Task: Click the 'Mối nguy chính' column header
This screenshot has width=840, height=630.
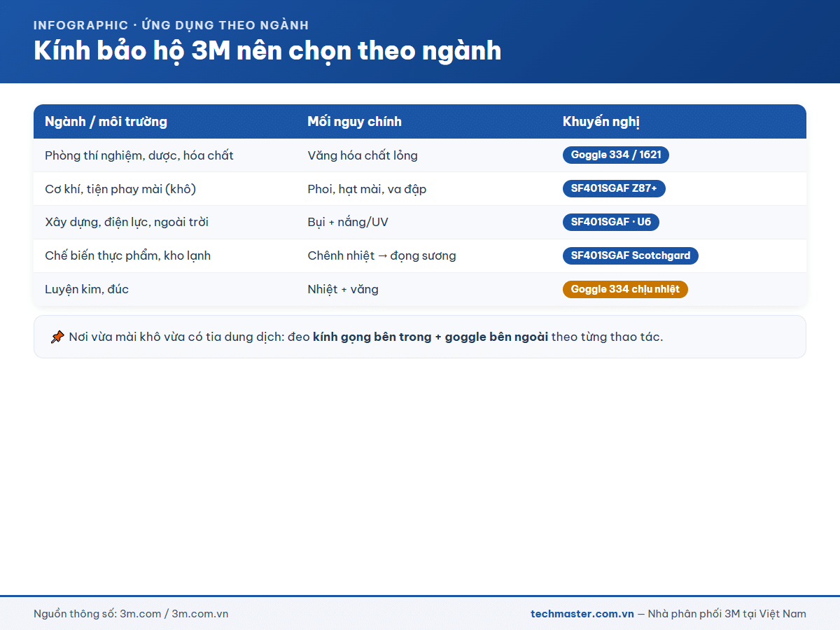Action: click(355, 122)
